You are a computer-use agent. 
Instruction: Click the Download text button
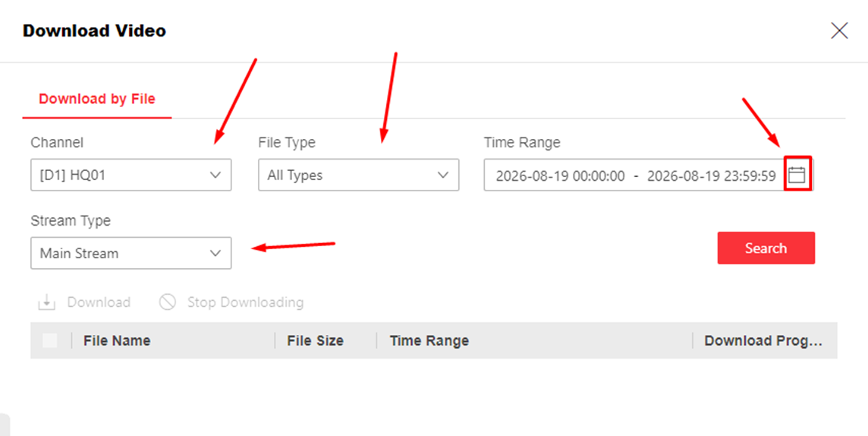click(99, 302)
